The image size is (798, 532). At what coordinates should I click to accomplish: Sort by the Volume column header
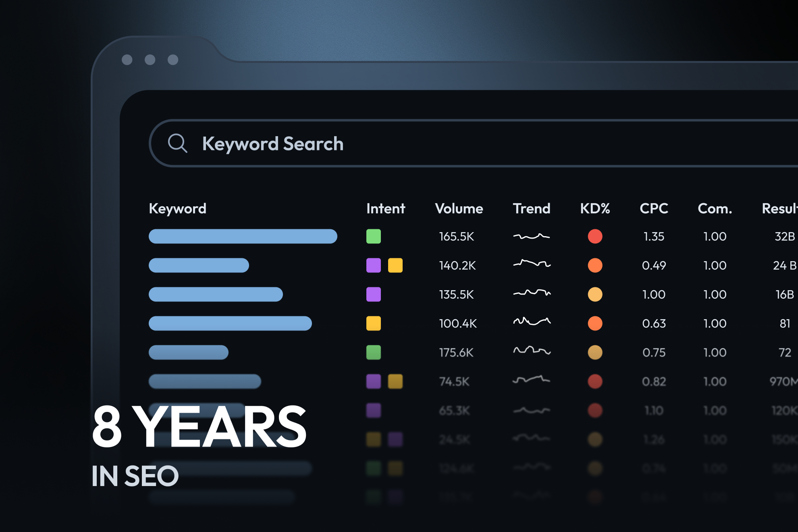(x=459, y=208)
